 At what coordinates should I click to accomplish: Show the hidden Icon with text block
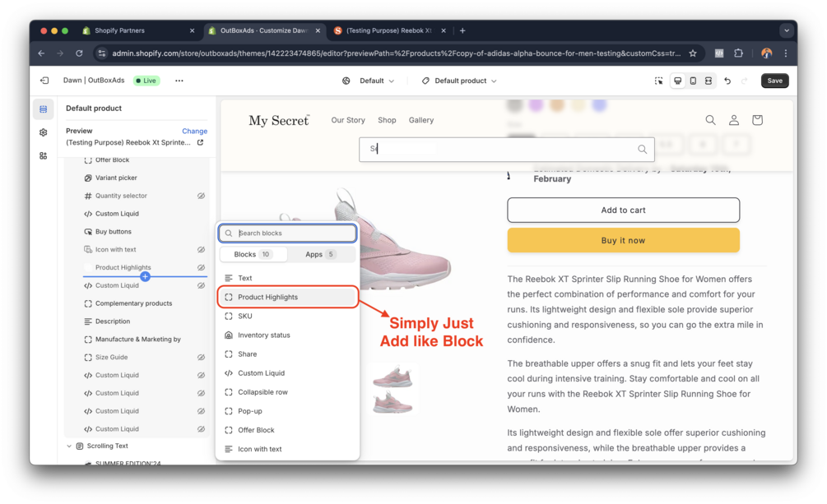click(x=201, y=249)
